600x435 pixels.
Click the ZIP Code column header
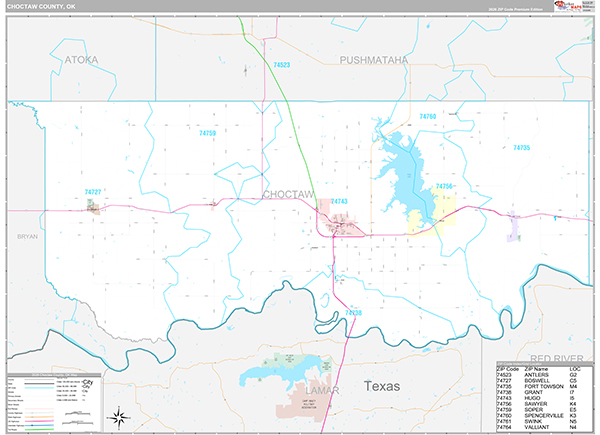pyautogui.click(x=507, y=369)
